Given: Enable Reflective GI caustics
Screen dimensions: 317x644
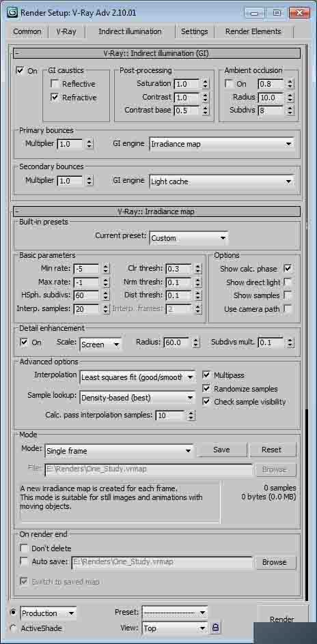Looking at the screenshot, I should 54,84.
